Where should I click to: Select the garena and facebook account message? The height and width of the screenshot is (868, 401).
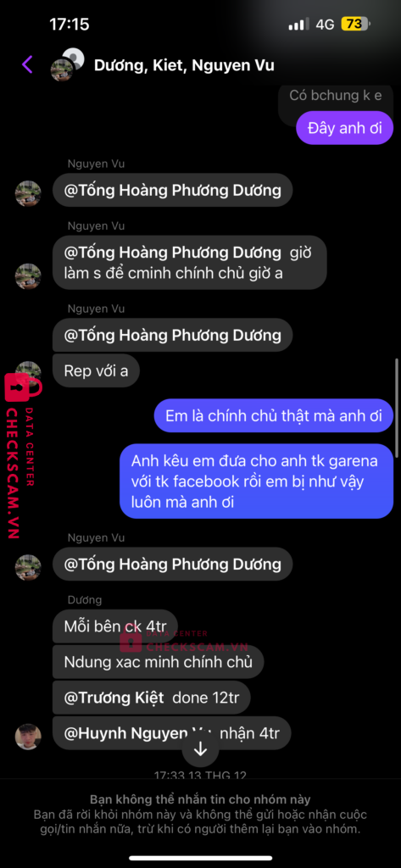click(x=257, y=481)
